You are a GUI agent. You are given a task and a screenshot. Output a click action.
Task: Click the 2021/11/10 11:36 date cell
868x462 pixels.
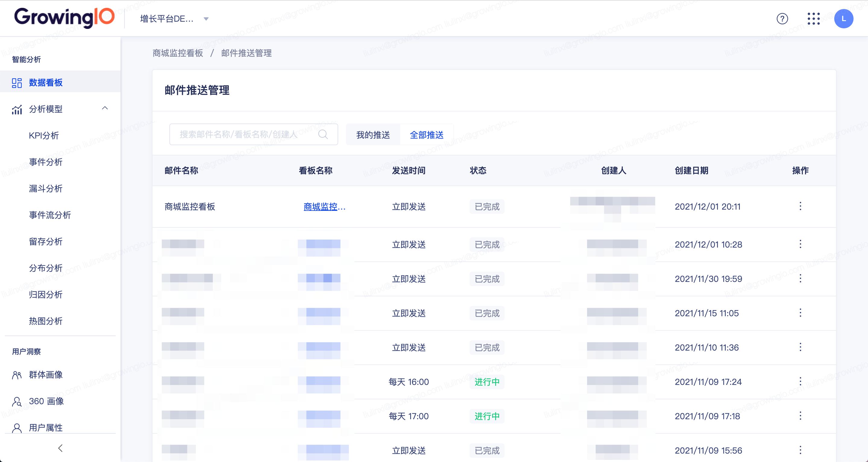(706, 348)
